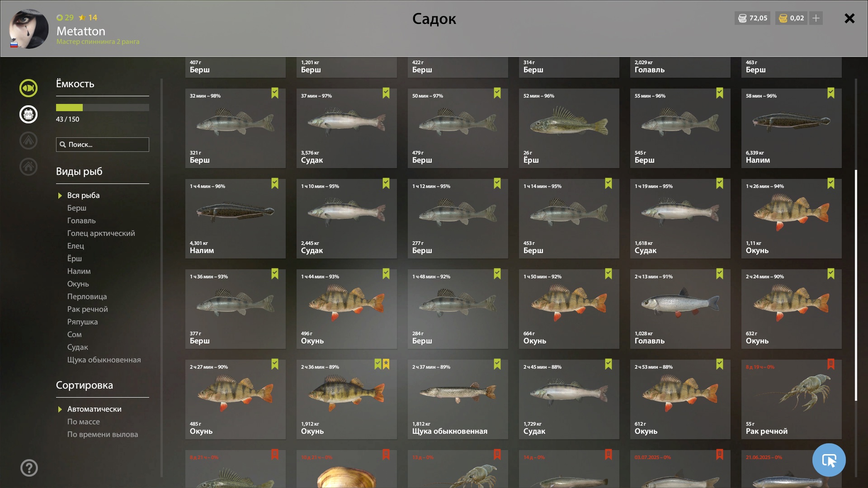
Task: Click the silver coins balance icon
Action: pos(742,18)
